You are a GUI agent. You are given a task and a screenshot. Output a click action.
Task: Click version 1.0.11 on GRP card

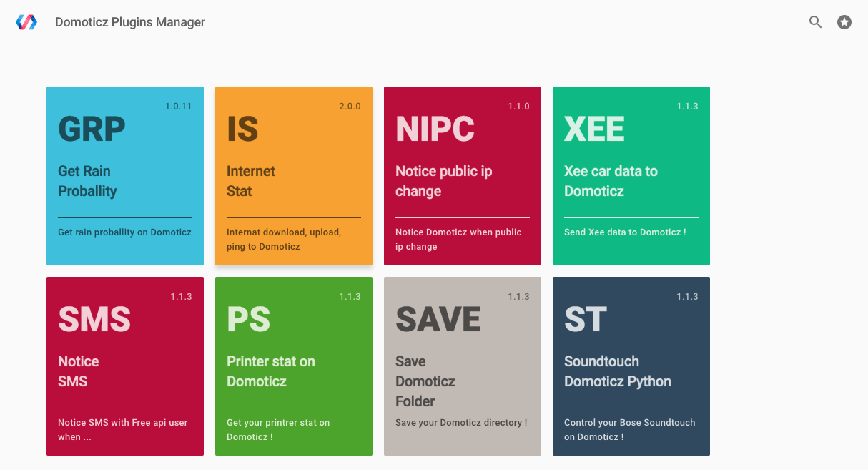coord(179,107)
